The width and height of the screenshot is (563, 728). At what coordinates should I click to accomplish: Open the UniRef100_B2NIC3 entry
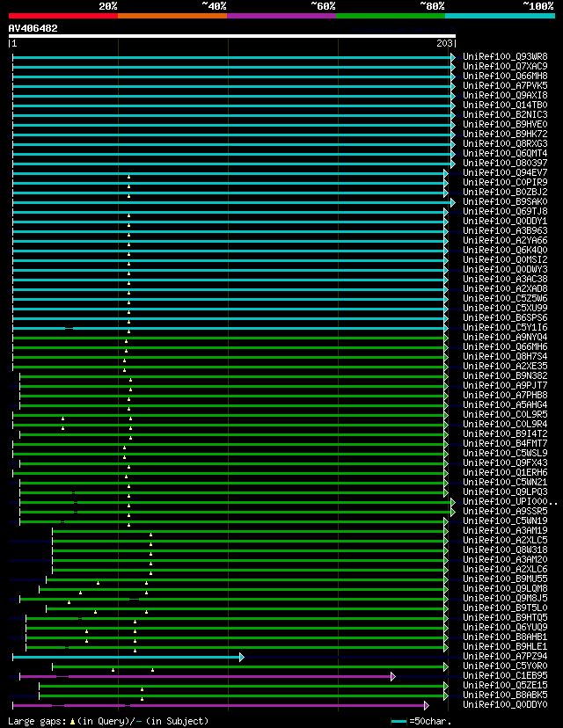pos(505,114)
